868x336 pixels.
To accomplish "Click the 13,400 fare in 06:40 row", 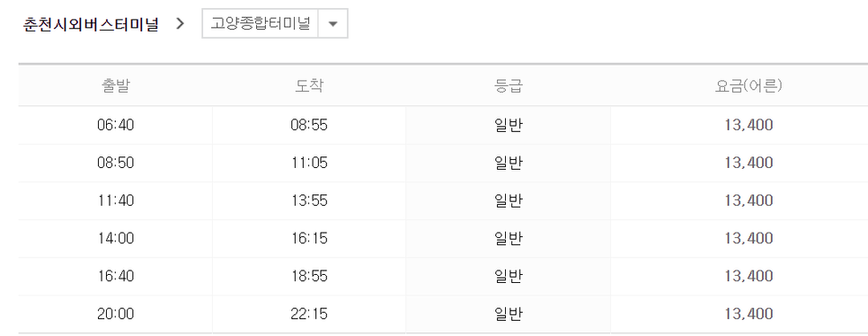I will [x=748, y=125].
